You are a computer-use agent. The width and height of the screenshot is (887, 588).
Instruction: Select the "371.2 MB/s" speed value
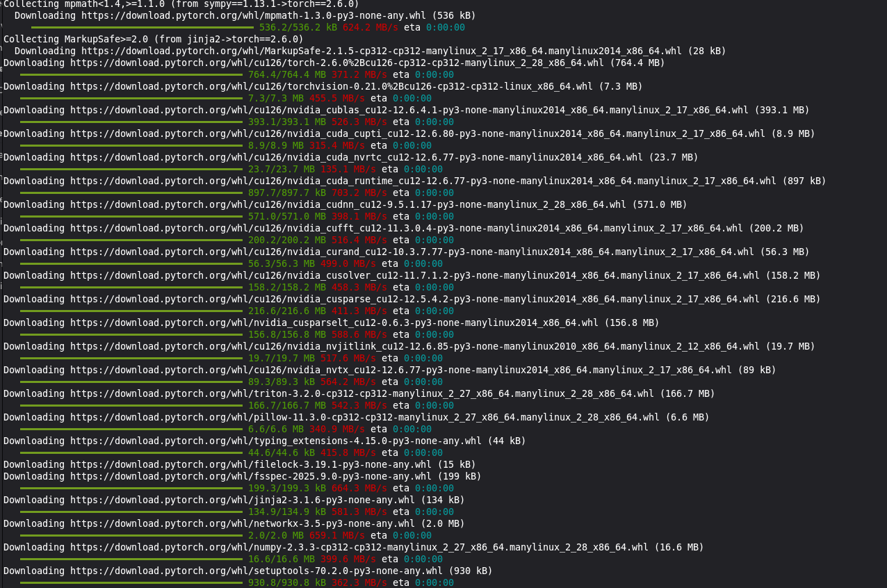359,74
